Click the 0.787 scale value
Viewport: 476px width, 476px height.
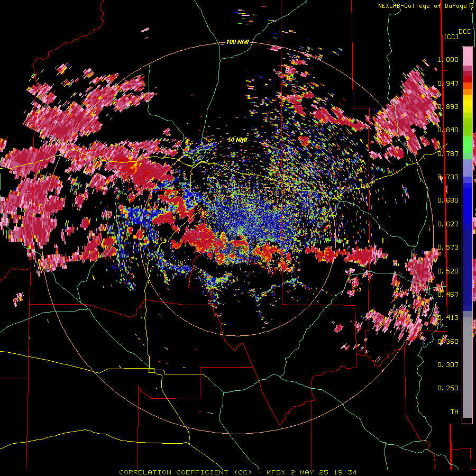448,153
